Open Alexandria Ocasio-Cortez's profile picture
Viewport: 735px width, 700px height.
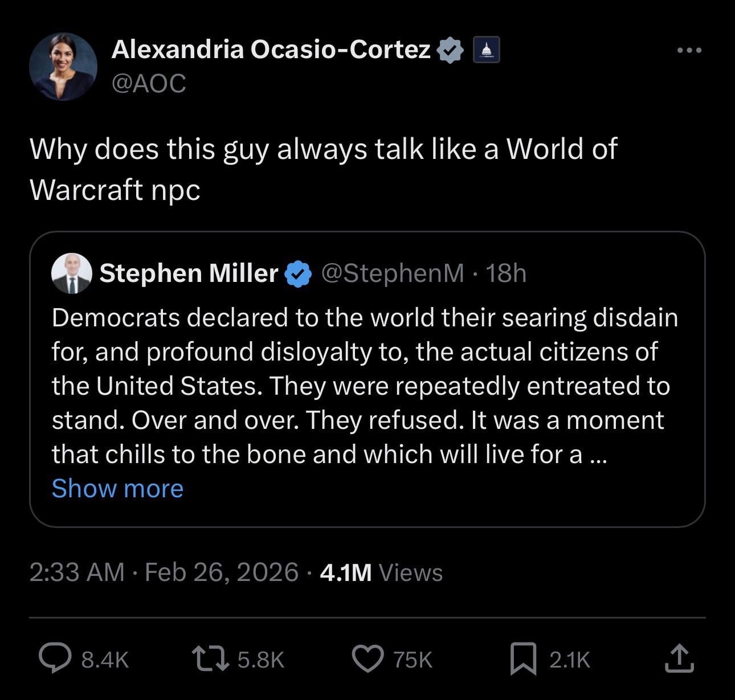pyautogui.click(x=63, y=67)
